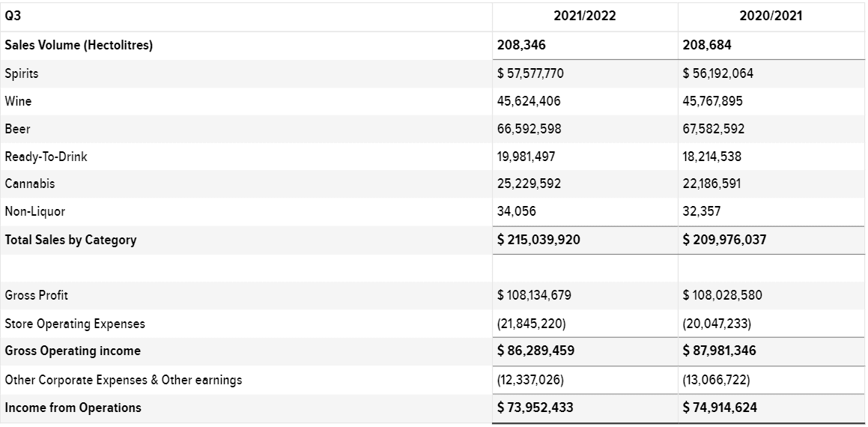Click the Total Sales by Category label
Screen dimensions: 868x427
click(x=70, y=240)
